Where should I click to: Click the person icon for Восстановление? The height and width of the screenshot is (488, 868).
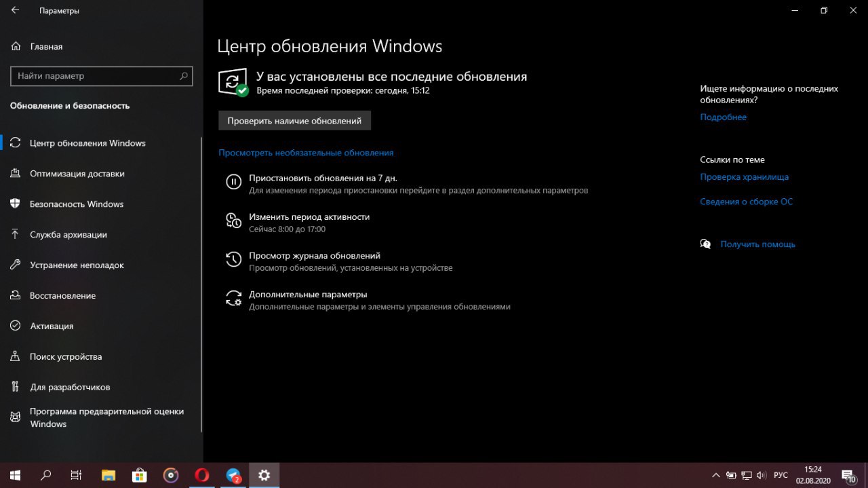tap(16, 295)
